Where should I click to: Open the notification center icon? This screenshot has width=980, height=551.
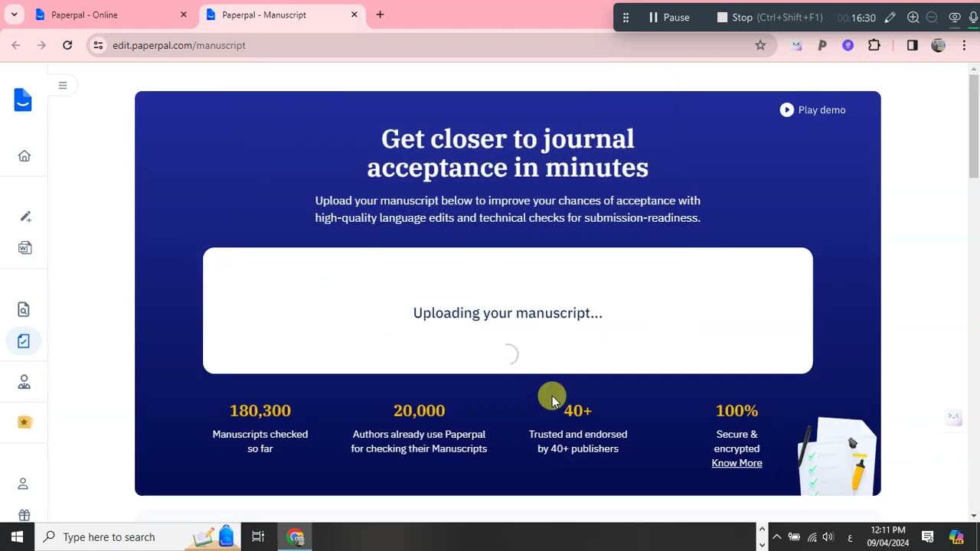(x=927, y=536)
